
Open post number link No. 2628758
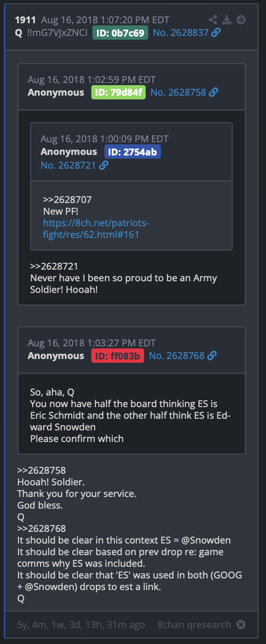178,93
